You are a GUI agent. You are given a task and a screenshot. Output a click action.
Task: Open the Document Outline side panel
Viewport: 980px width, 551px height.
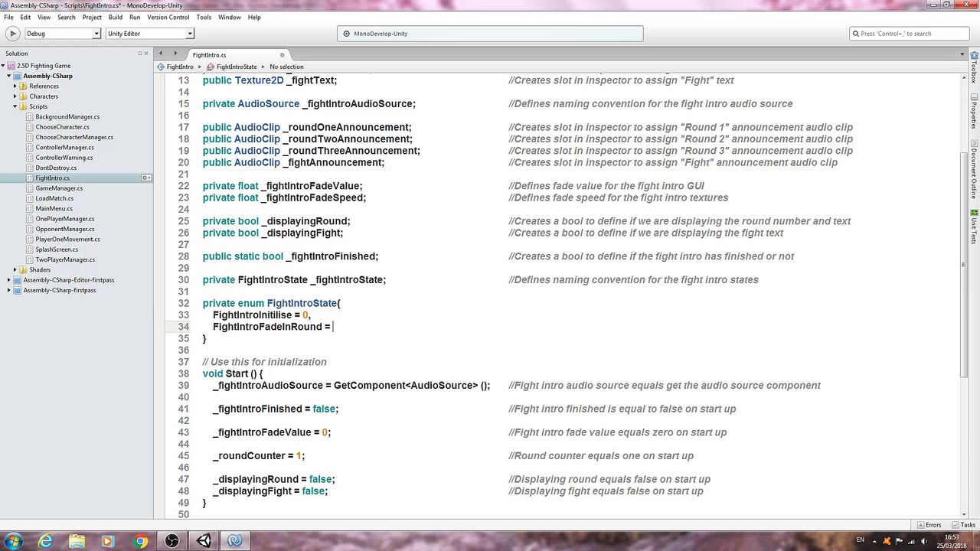974,170
